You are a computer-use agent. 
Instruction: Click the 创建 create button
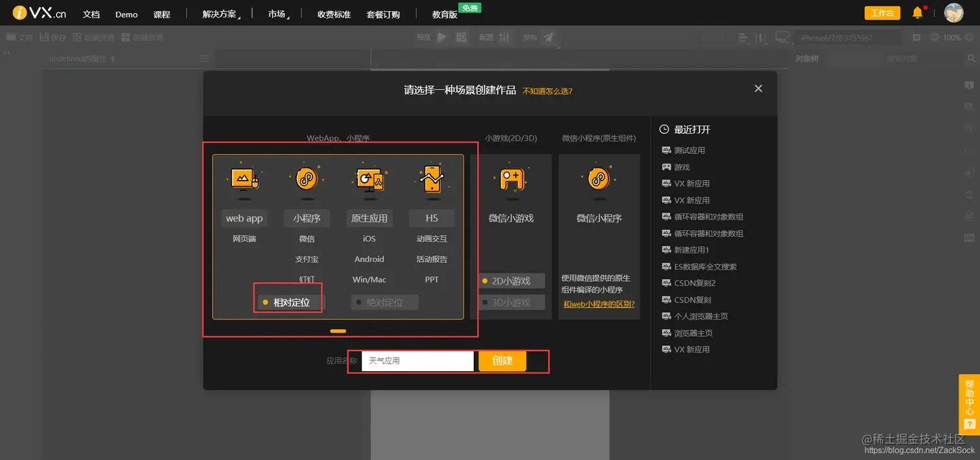(502, 361)
